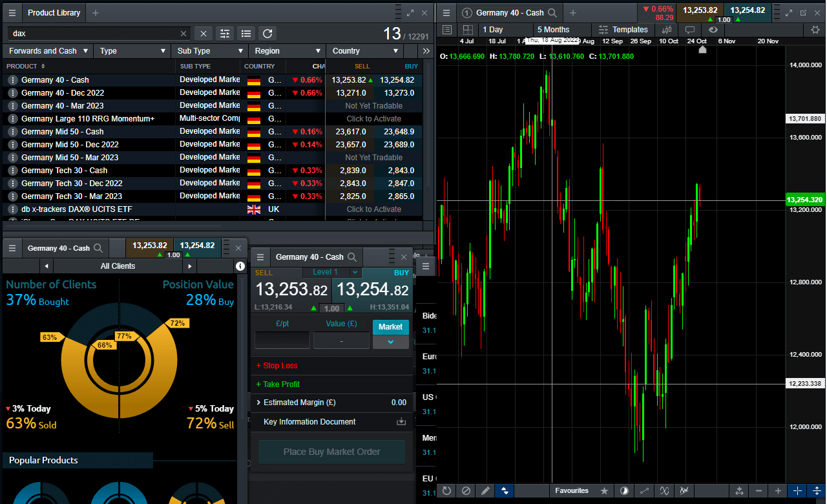Toggle the eye icon on the chart toolbar
The image size is (827, 504).
tap(713, 30)
